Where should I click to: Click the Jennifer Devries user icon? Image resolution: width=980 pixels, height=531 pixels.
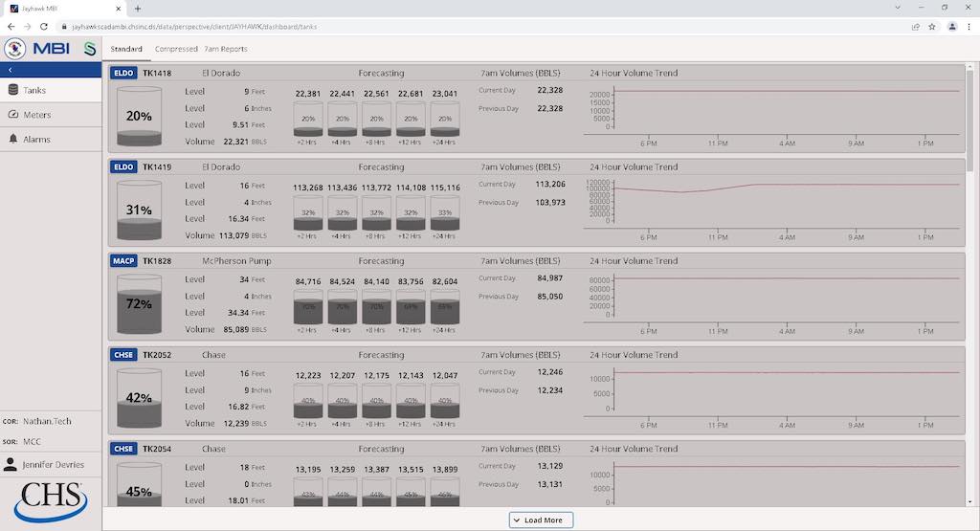pyautogui.click(x=11, y=464)
